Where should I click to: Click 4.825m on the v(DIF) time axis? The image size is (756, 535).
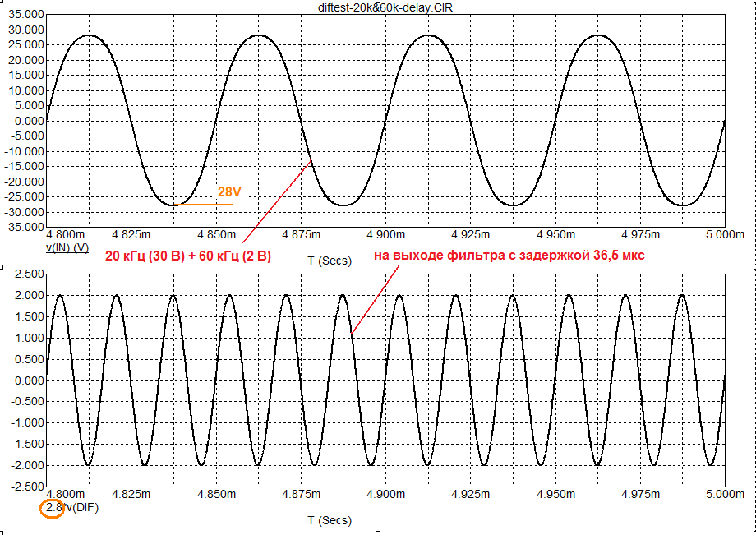tap(131, 494)
